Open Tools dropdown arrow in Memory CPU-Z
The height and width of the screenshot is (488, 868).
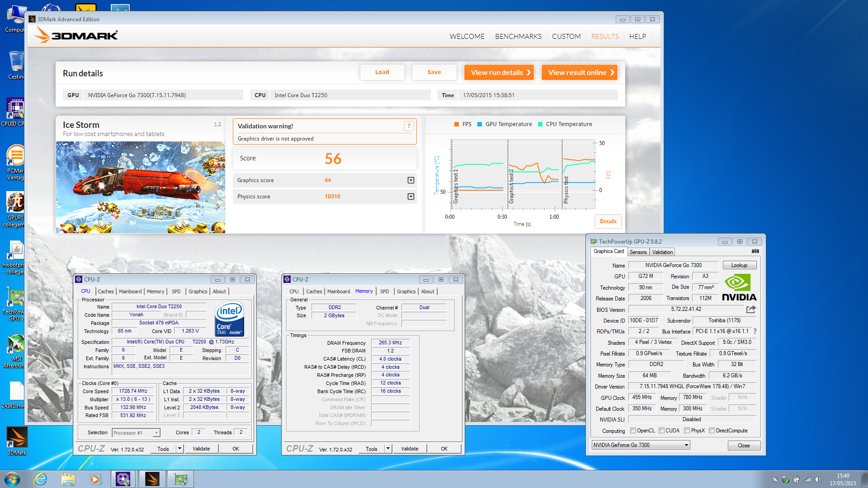point(388,449)
